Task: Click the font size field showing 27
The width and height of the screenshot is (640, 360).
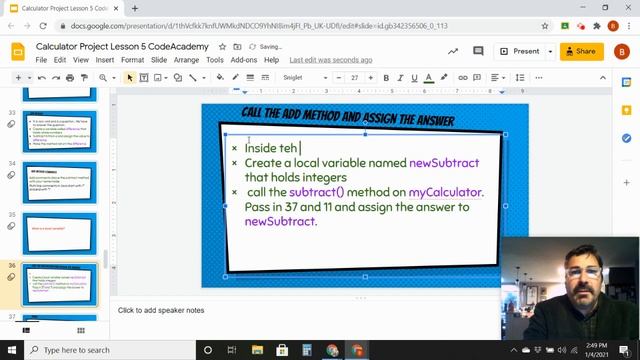Action: coord(354,78)
